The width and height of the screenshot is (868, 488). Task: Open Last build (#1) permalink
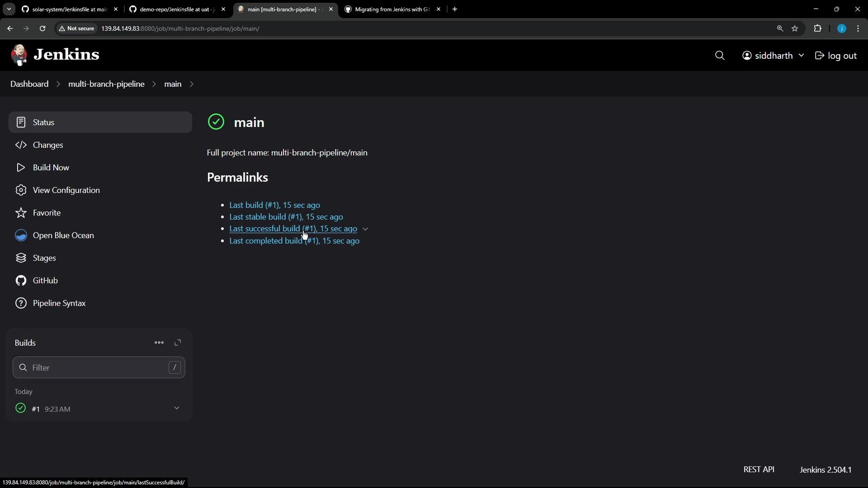tap(275, 205)
